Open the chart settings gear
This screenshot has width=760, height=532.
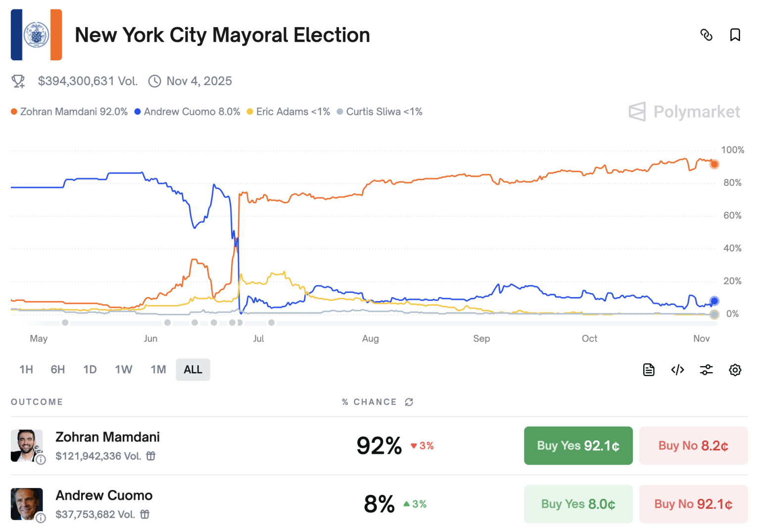coord(735,369)
